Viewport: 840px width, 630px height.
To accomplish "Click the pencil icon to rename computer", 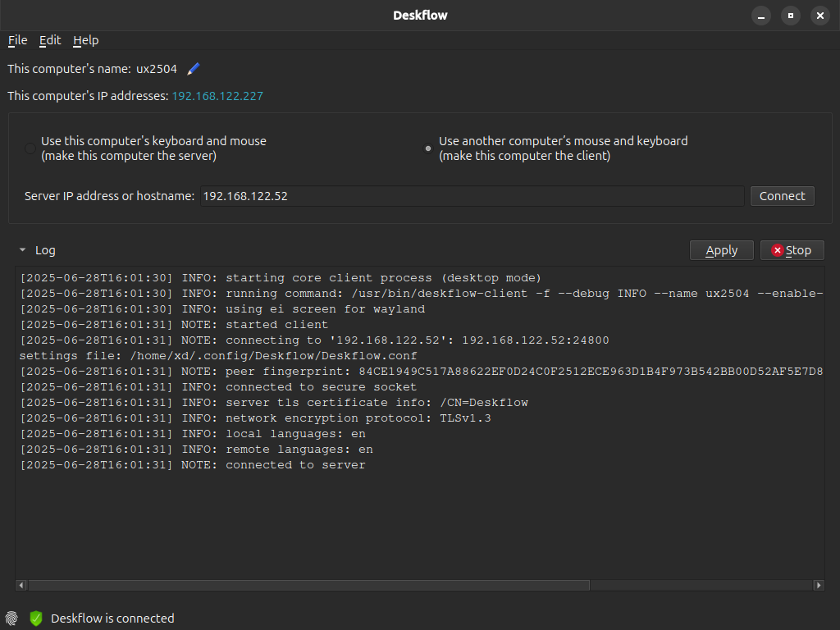I will pyautogui.click(x=194, y=69).
